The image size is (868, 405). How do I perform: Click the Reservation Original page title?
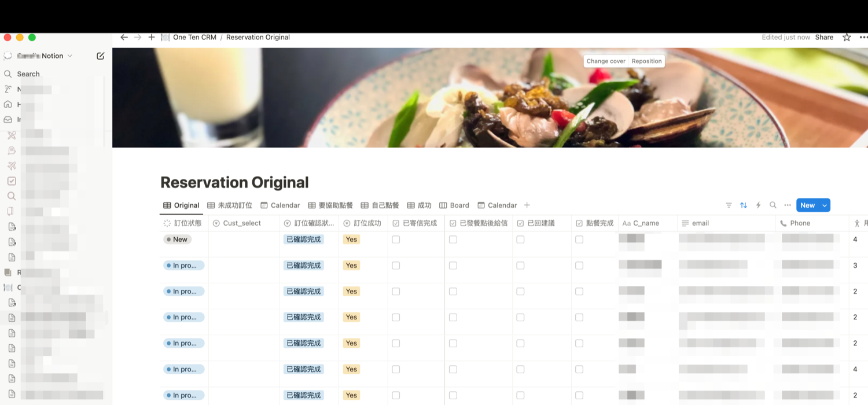click(x=234, y=182)
